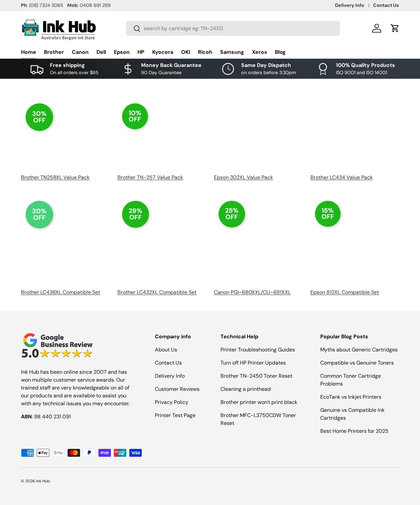
Task: Read Myths about Generic Cartridges post
Action: [359, 350]
